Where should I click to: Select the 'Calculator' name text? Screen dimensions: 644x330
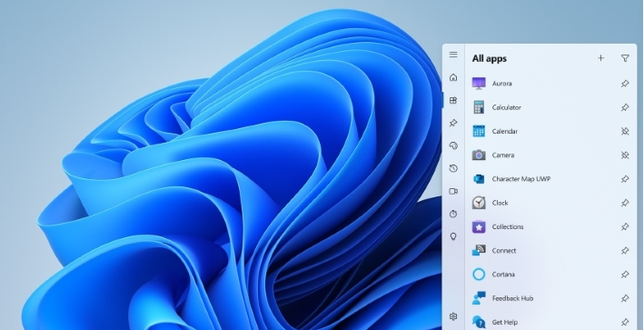tap(507, 107)
